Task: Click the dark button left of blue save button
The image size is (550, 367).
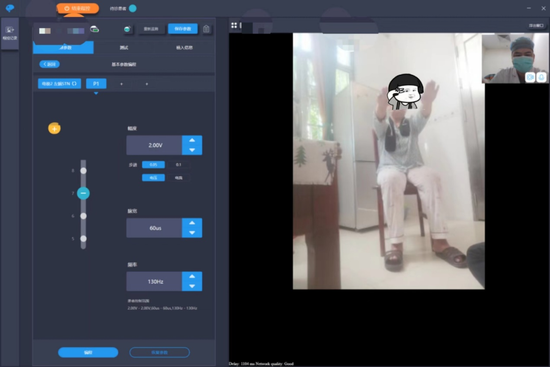Action: point(151,29)
